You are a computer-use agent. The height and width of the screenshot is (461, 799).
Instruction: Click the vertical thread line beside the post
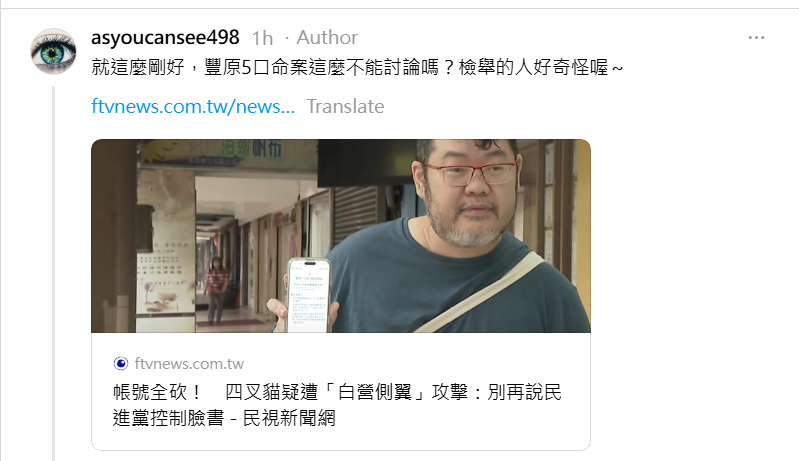54,274
